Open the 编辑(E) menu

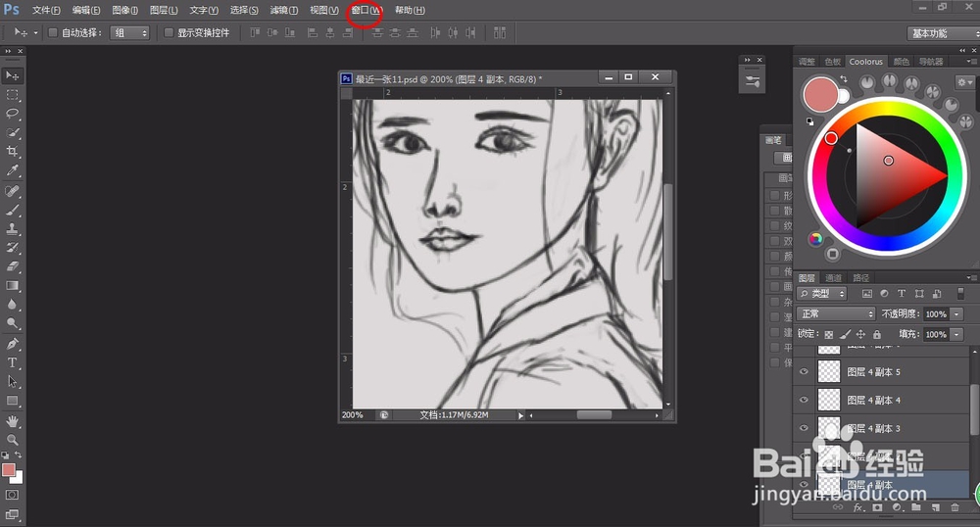click(x=85, y=10)
